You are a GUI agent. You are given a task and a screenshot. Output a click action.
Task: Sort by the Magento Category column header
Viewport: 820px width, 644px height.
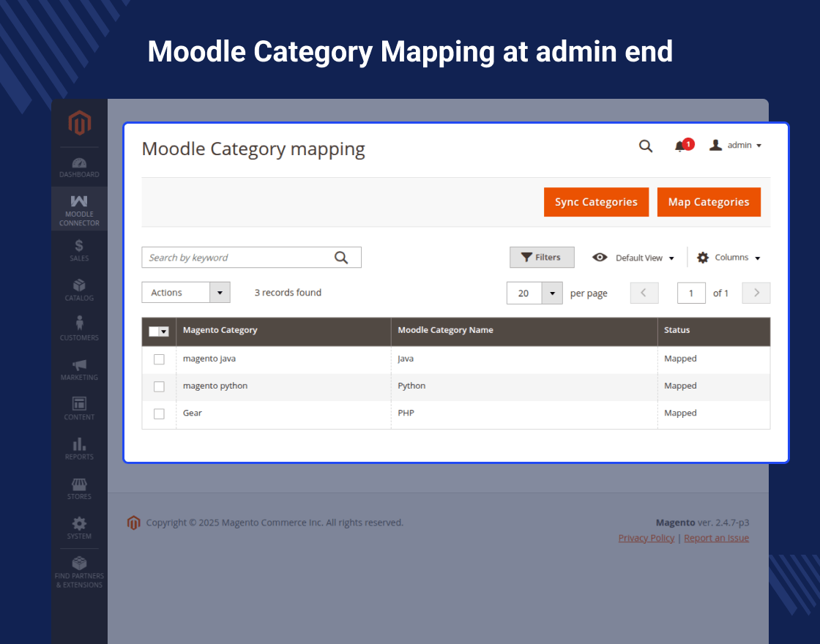point(283,332)
